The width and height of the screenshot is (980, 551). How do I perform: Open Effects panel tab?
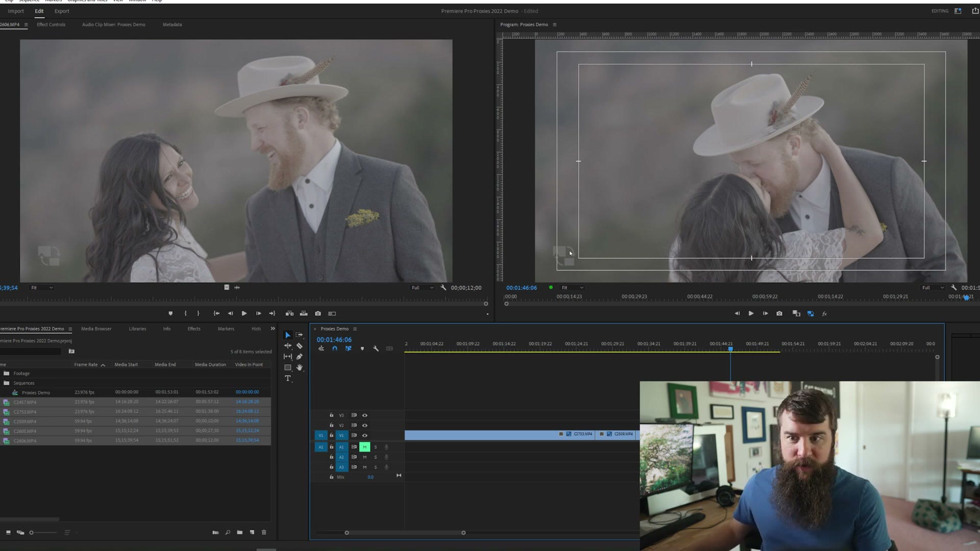[194, 329]
